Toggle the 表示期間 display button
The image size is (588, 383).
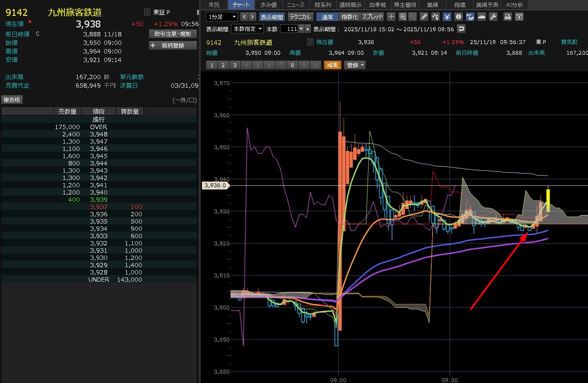[272, 17]
